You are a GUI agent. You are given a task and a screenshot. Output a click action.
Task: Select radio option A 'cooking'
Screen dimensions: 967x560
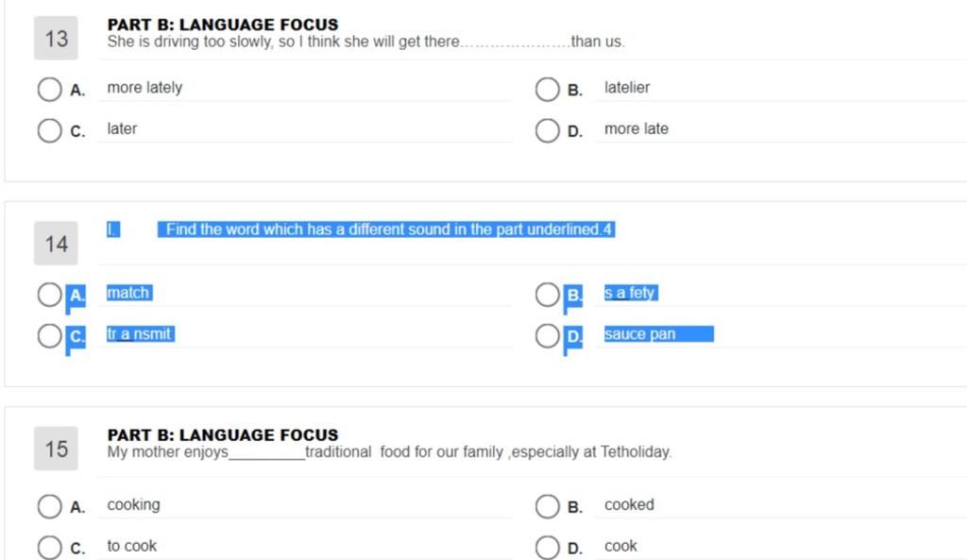49,506
